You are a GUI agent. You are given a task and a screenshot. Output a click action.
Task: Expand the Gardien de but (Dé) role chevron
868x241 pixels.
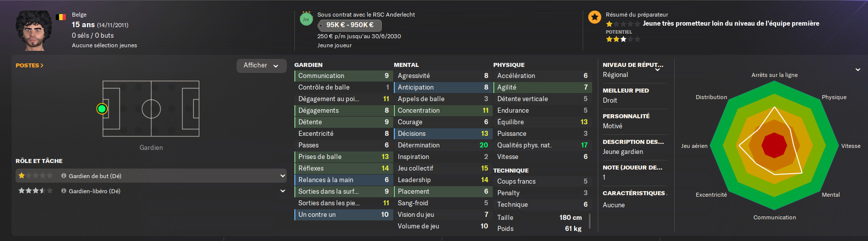tap(283, 176)
